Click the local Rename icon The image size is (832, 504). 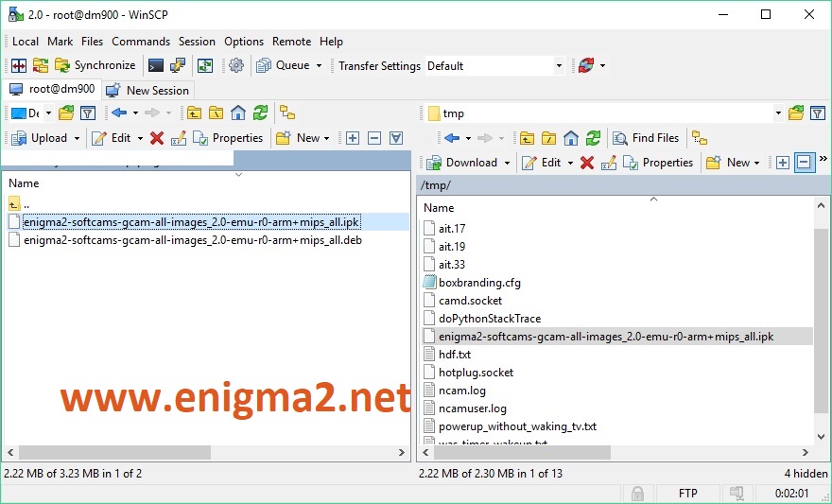(x=179, y=138)
